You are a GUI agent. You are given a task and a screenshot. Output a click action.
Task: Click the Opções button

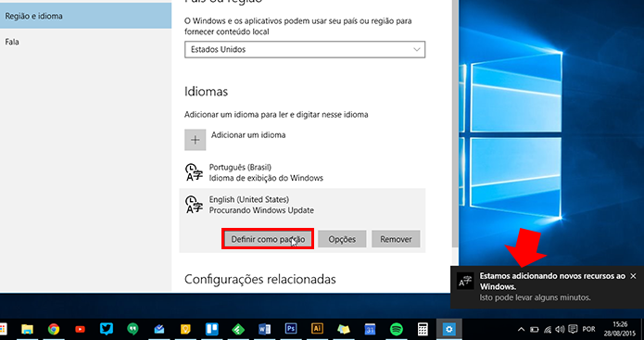pos(342,239)
